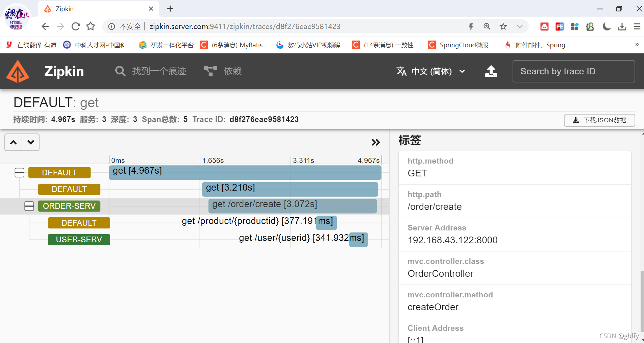Click the lightning speed-mode icon
This screenshot has height=343, width=644.
[x=471, y=26]
